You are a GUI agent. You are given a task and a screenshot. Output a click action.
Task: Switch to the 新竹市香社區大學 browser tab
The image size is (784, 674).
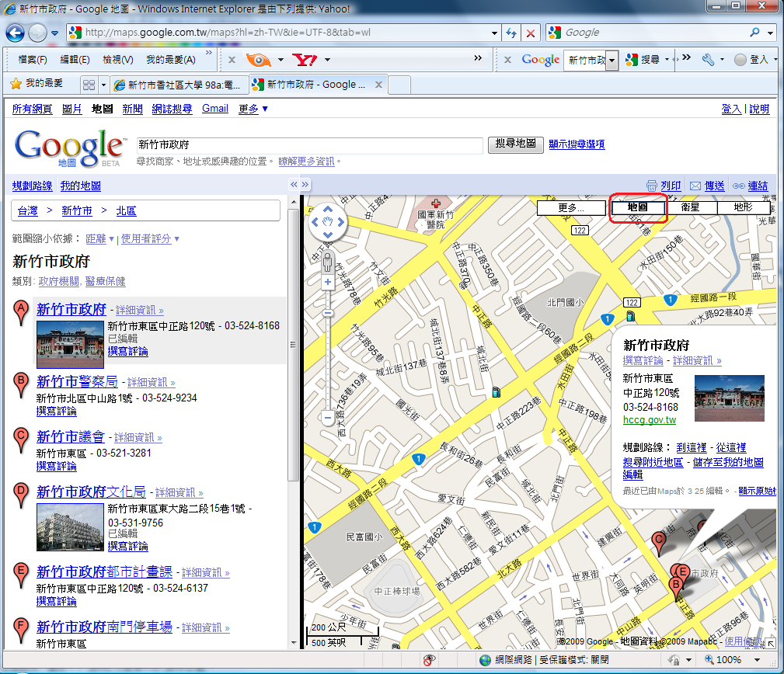tap(179, 85)
